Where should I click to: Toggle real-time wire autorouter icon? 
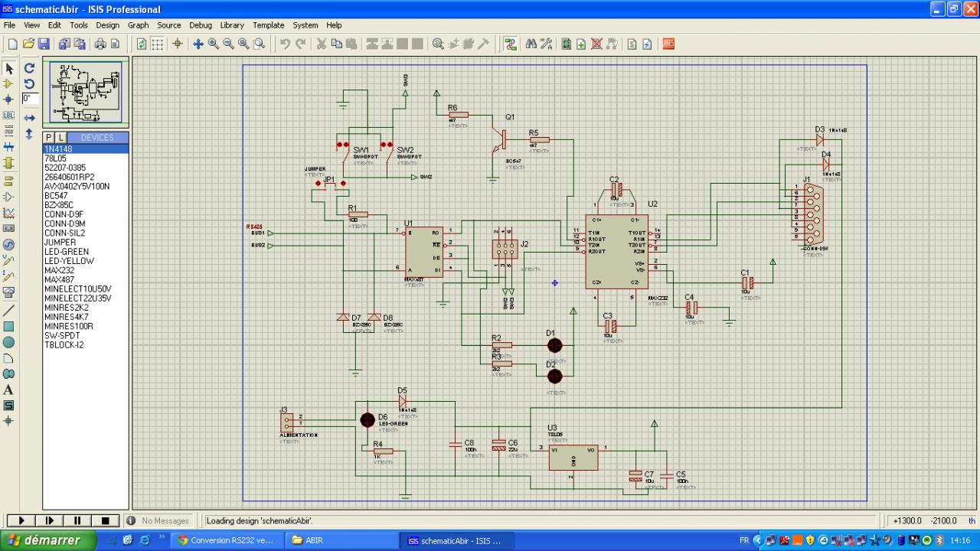(511, 44)
